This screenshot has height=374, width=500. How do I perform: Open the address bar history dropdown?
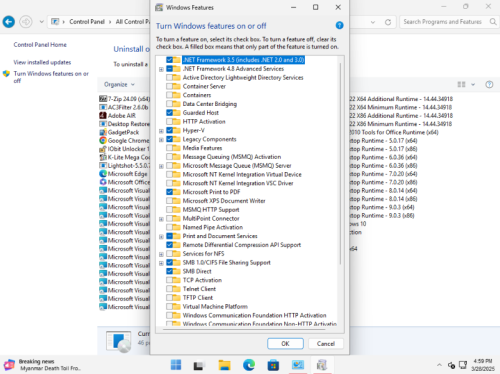tap(373, 22)
